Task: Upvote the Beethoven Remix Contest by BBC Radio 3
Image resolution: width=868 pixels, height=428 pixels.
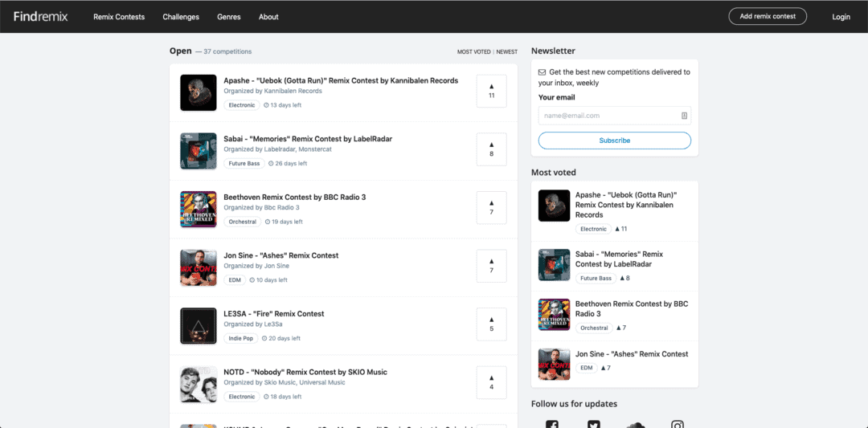Action: (x=491, y=207)
